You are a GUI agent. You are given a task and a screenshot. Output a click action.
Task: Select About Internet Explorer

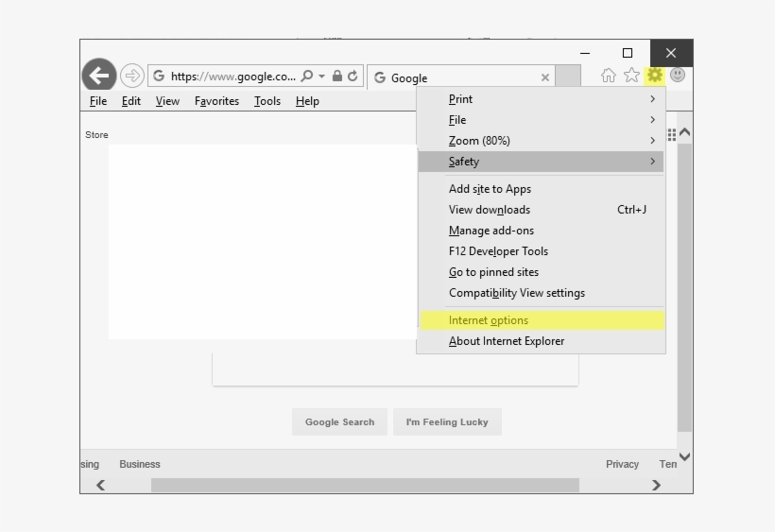pos(541,341)
